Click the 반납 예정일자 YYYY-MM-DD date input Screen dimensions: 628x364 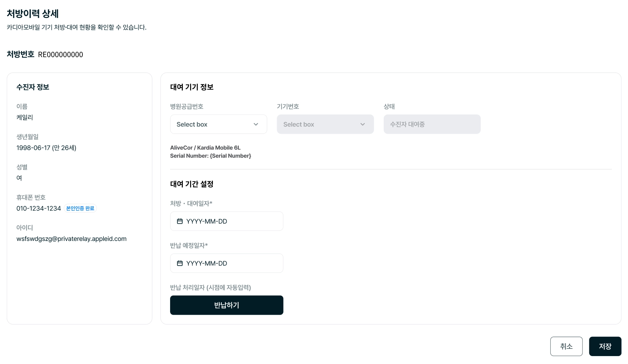(x=226, y=263)
